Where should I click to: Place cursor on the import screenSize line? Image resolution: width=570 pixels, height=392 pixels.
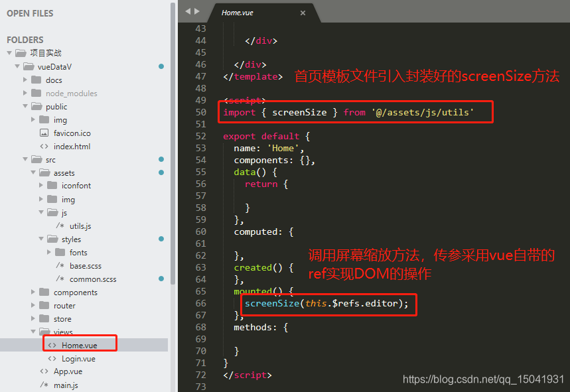tap(348, 112)
